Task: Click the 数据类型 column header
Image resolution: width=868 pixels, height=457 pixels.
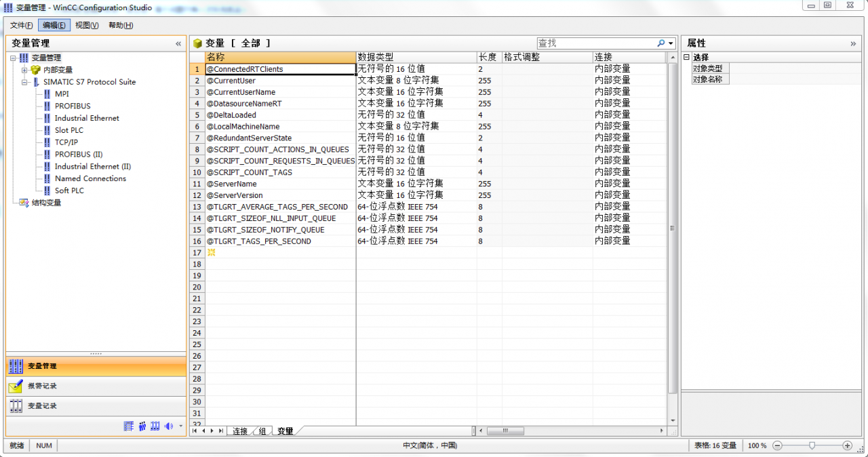Action: [x=416, y=57]
